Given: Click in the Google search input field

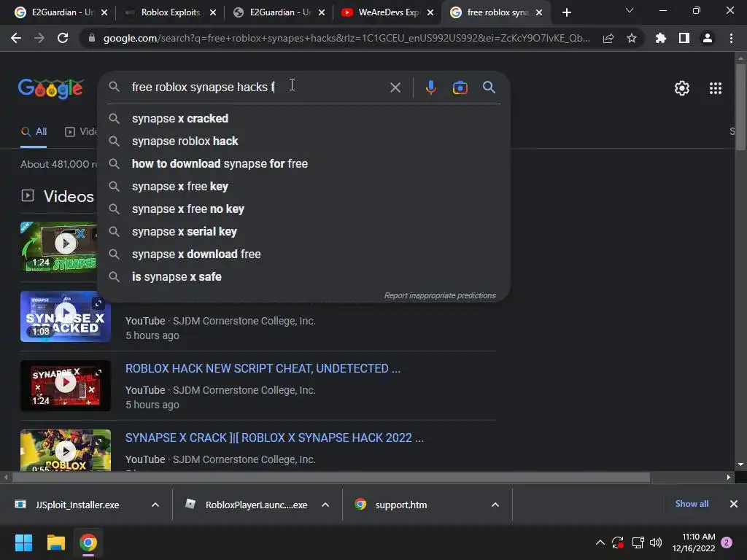Looking at the screenshot, I should pos(258,87).
